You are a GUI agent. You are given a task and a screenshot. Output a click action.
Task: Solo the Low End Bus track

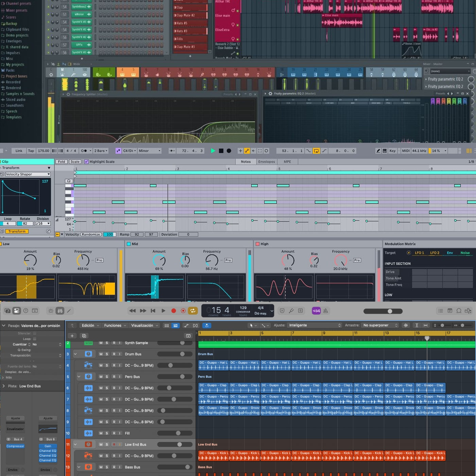(x=106, y=444)
